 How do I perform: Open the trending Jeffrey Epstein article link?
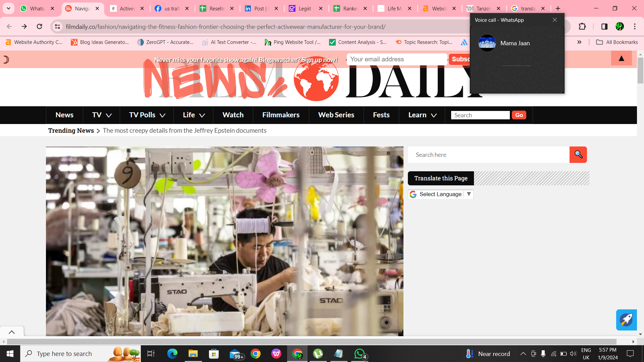pos(184,131)
